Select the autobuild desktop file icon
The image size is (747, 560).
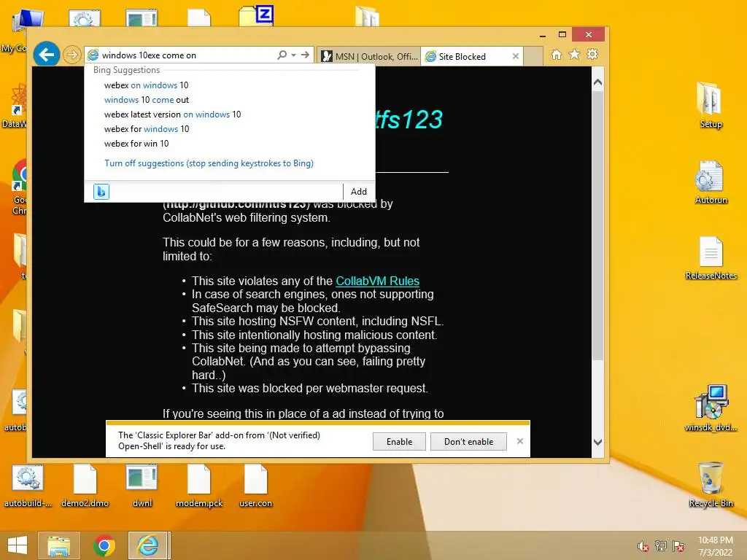point(28,486)
